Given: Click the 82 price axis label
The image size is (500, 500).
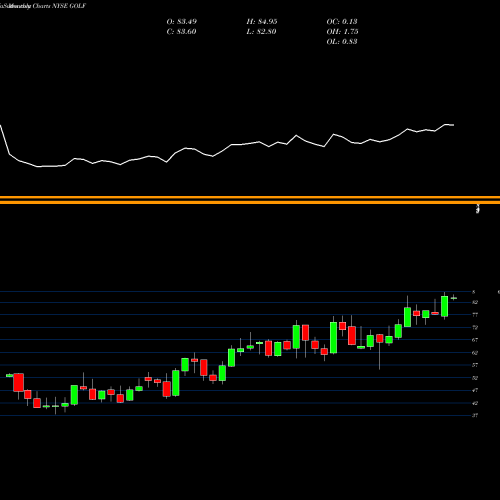Looking at the screenshot, I should (x=475, y=302).
